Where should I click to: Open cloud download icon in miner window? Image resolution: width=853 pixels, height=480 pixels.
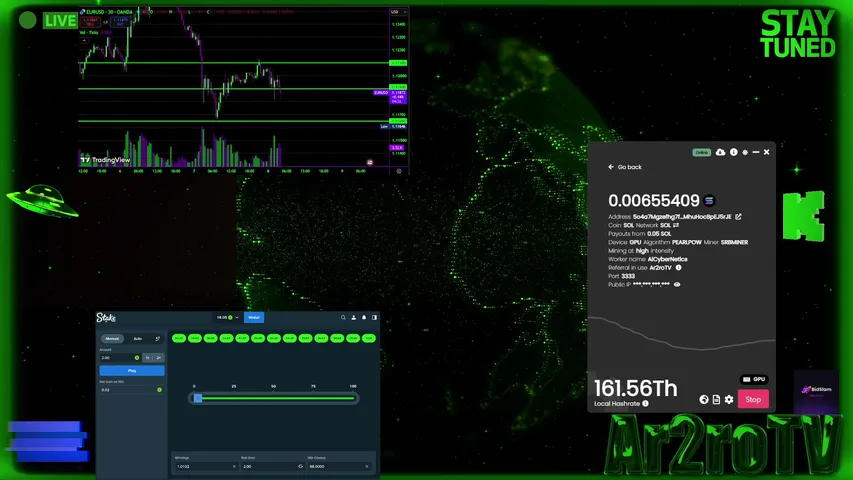720,152
